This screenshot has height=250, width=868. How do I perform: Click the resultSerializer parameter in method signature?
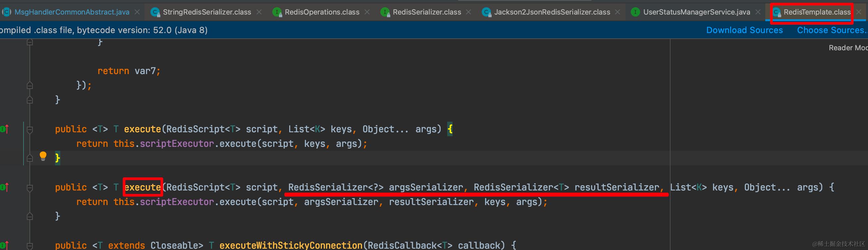pos(617,187)
